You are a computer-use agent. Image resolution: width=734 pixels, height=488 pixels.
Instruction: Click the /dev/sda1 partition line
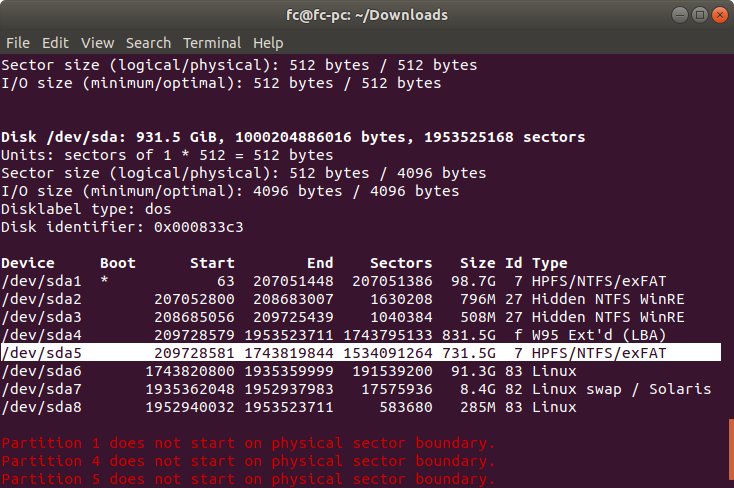pyautogui.click(x=333, y=281)
